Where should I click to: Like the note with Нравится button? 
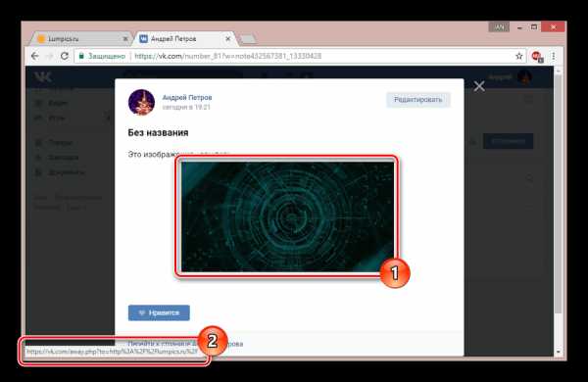click(x=159, y=312)
